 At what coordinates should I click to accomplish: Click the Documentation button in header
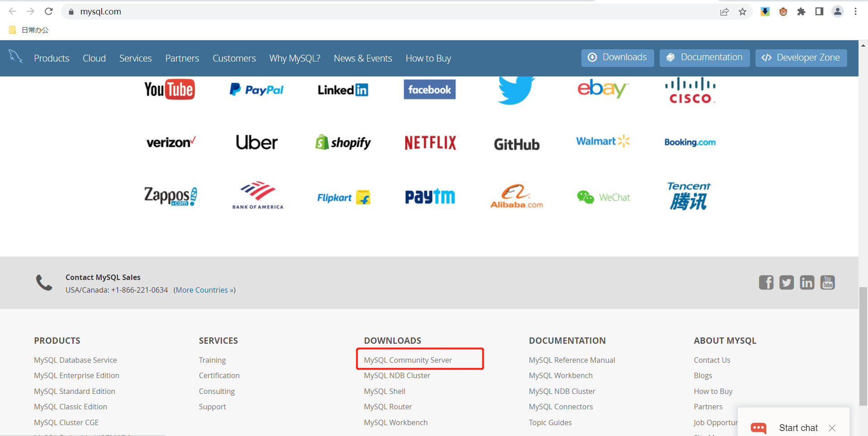[704, 58]
